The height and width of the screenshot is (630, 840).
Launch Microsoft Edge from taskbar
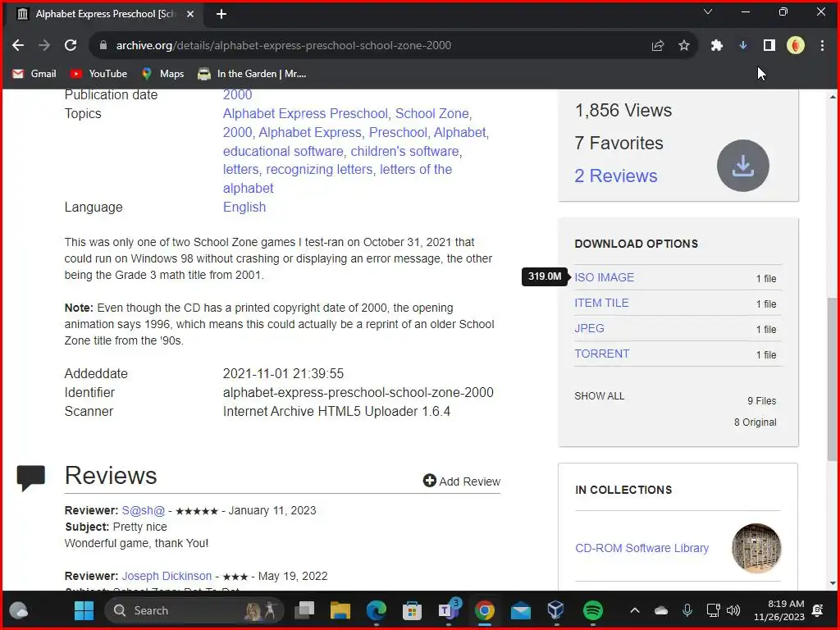(x=376, y=610)
